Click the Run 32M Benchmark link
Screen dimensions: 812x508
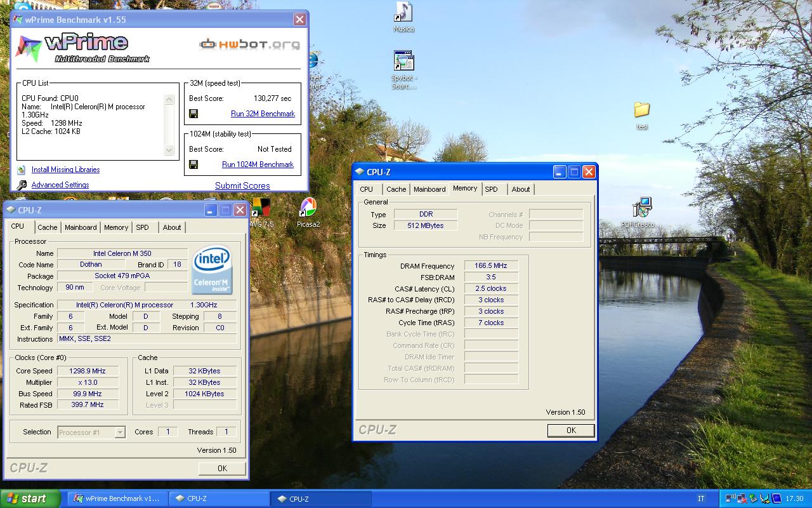pos(263,114)
